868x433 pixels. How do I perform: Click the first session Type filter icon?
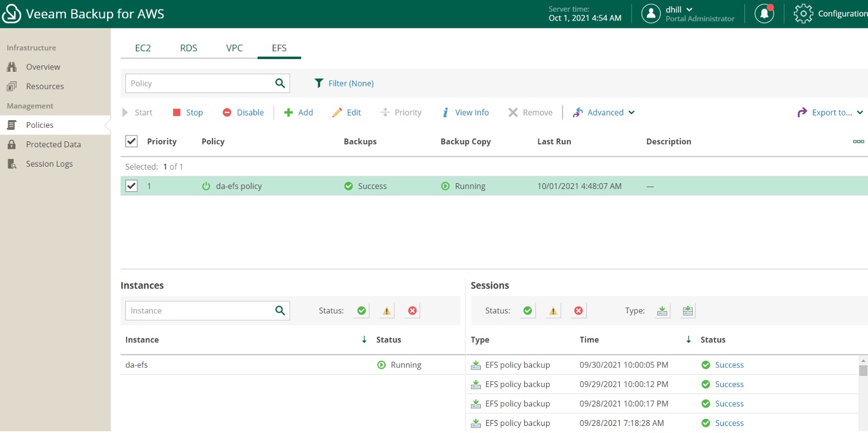[x=663, y=310]
